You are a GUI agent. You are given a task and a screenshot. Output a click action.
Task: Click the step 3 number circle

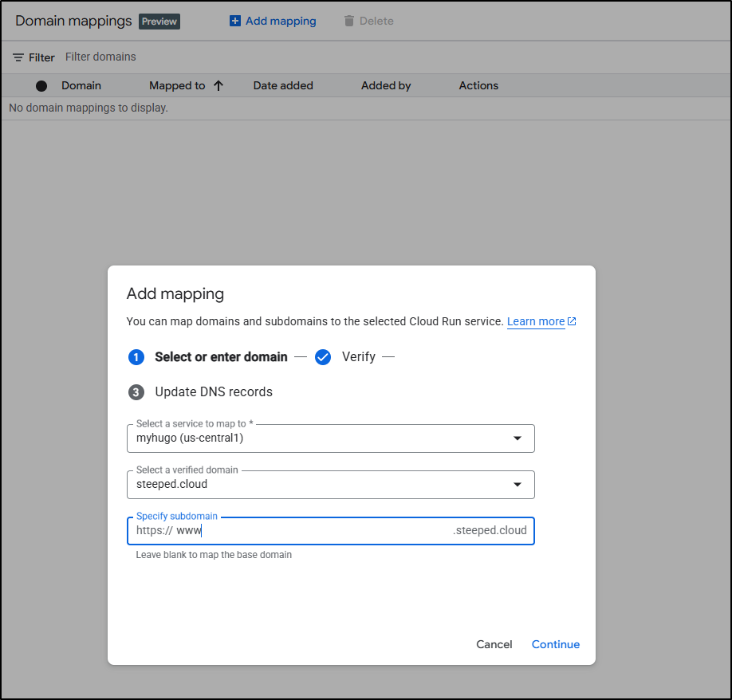[136, 392]
